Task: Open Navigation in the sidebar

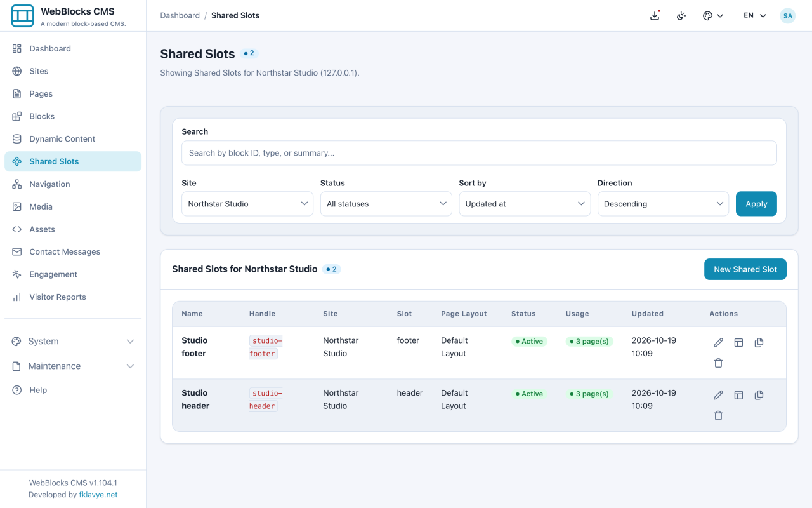Action: pos(73,184)
